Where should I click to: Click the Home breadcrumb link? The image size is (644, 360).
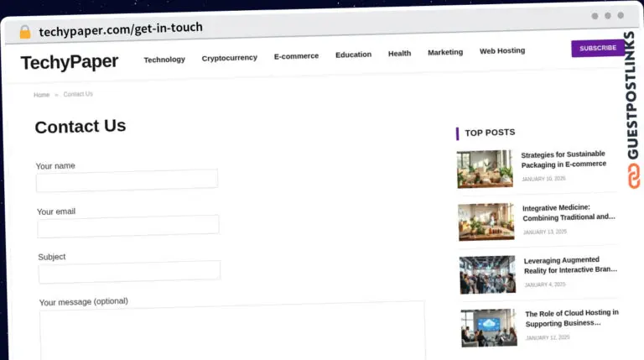(41, 95)
